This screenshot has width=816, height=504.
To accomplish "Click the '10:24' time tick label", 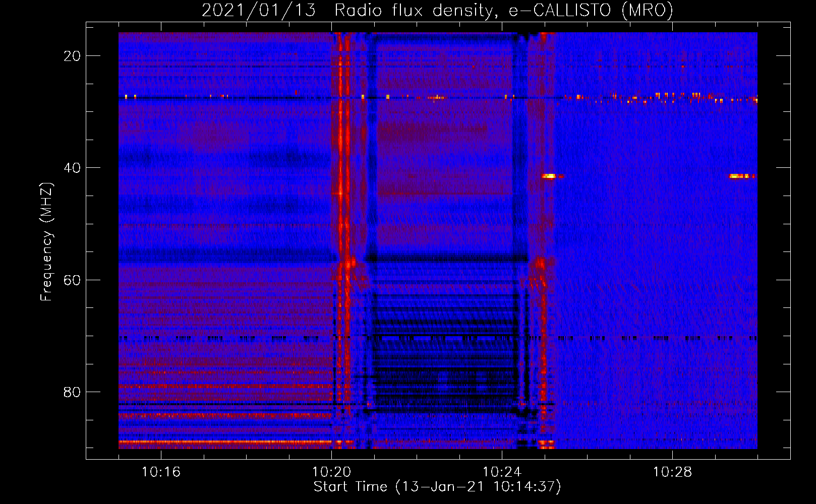I will click(502, 472).
